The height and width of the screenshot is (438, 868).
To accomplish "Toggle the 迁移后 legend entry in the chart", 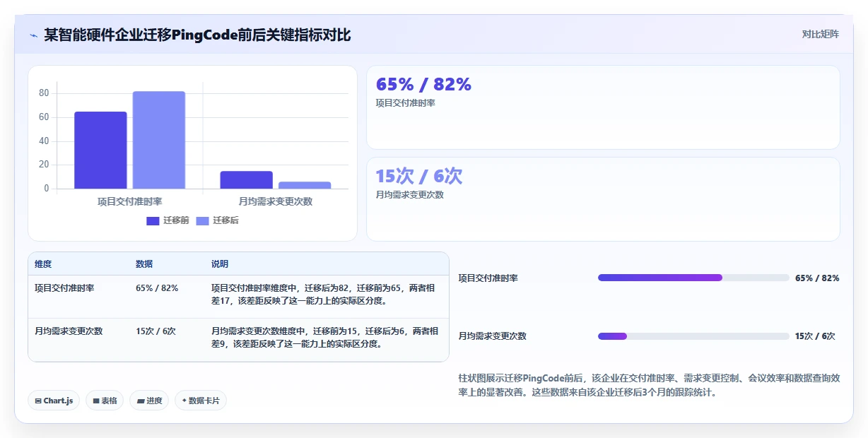I will click(217, 220).
